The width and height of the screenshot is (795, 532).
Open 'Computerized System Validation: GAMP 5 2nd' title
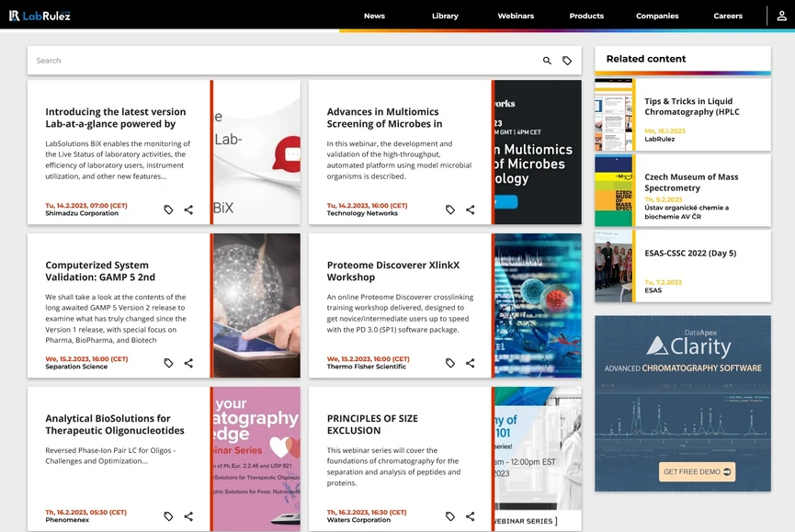[100, 271]
